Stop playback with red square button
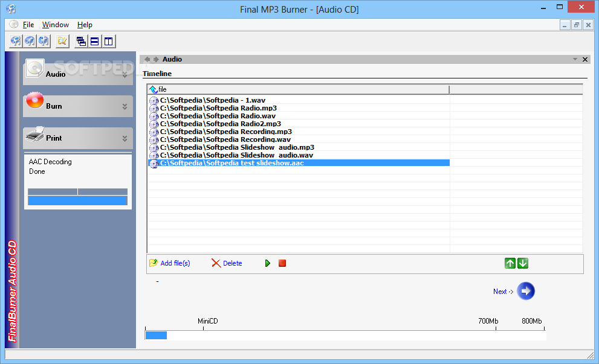This screenshot has height=364, width=599. click(x=282, y=263)
